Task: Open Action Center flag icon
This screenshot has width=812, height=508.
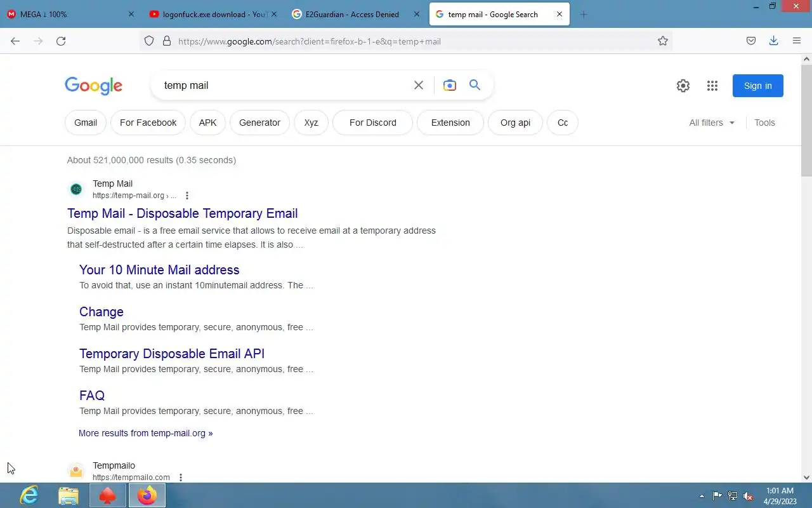Action: coord(717,496)
